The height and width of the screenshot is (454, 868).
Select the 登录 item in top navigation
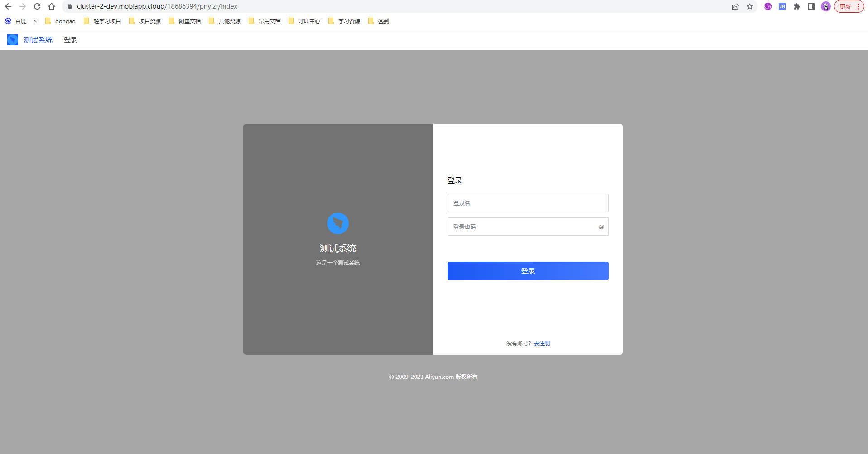pyautogui.click(x=71, y=40)
